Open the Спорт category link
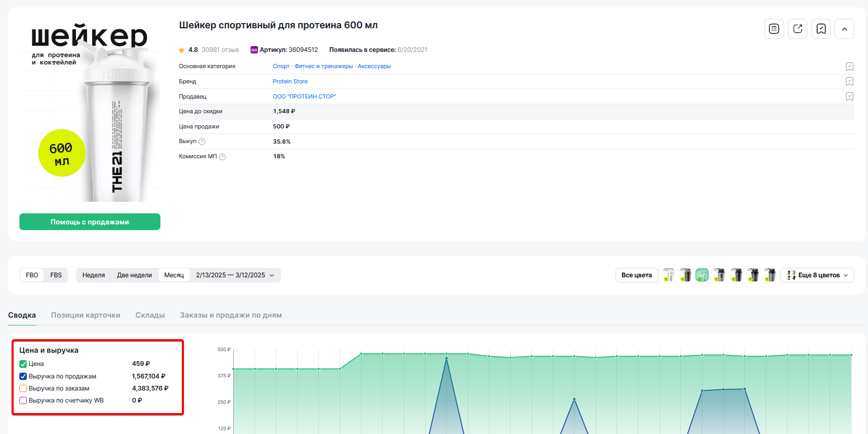Viewport: 868px width, 434px height. pos(281,67)
